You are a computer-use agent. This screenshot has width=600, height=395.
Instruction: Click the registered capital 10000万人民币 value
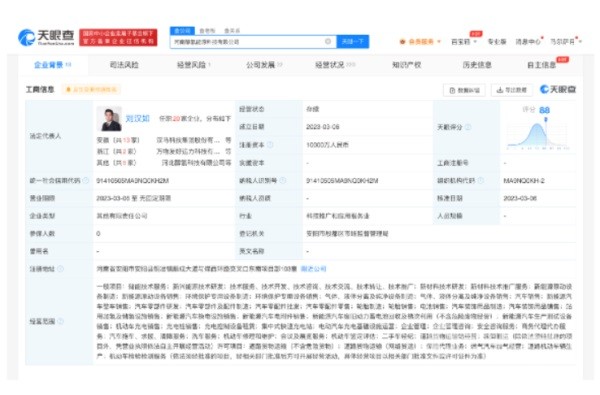(327, 145)
